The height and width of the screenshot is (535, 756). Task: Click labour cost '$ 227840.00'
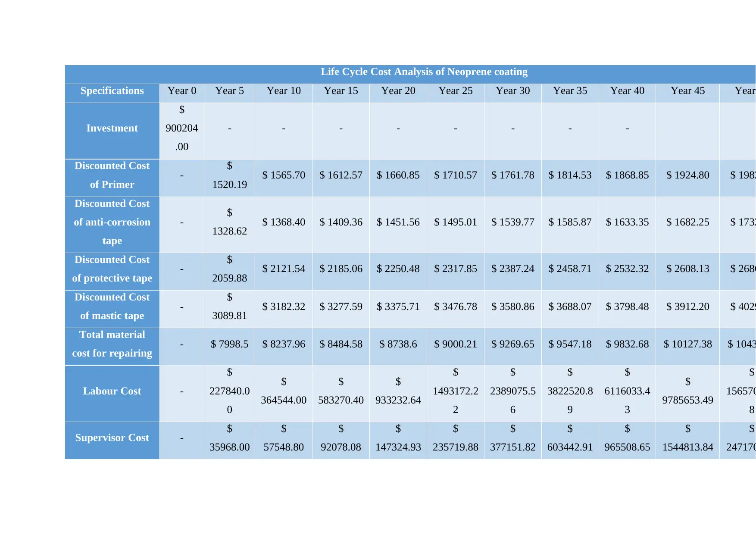pyautogui.click(x=230, y=391)
